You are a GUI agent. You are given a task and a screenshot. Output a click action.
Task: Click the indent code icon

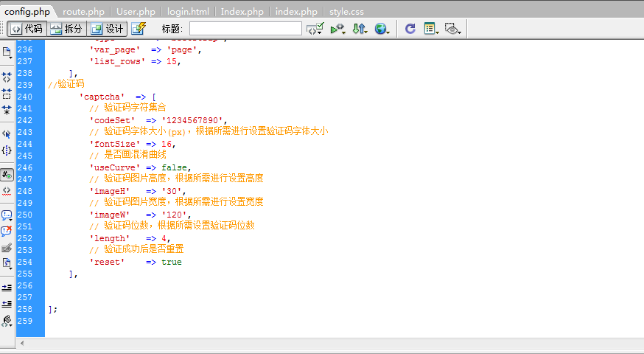7,287
